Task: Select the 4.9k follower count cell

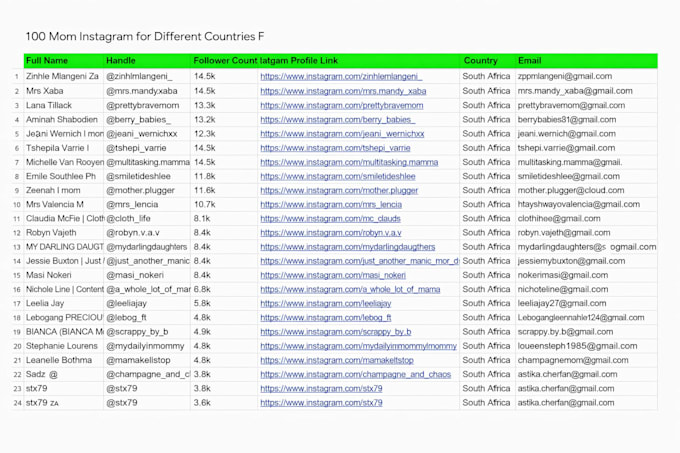Action: tap(224, 332)
